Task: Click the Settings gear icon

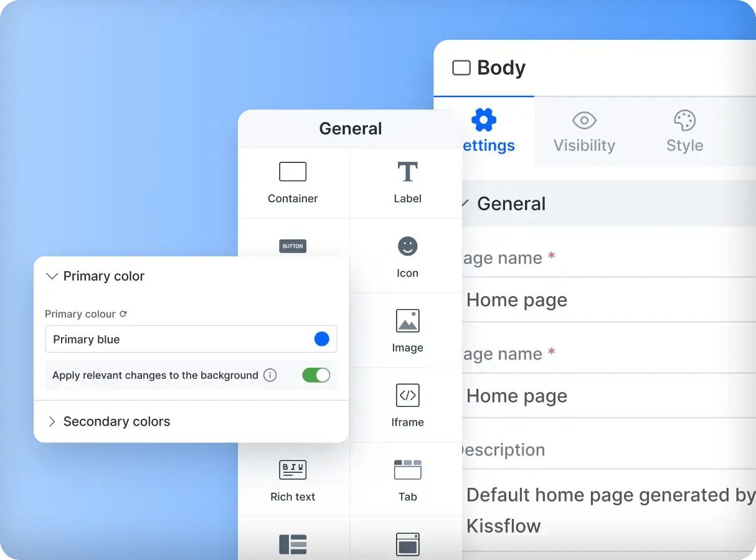Action: [x=484, y=120]
